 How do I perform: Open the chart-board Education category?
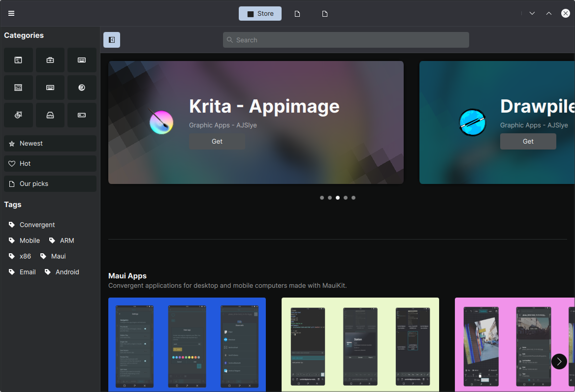(18, 88)
